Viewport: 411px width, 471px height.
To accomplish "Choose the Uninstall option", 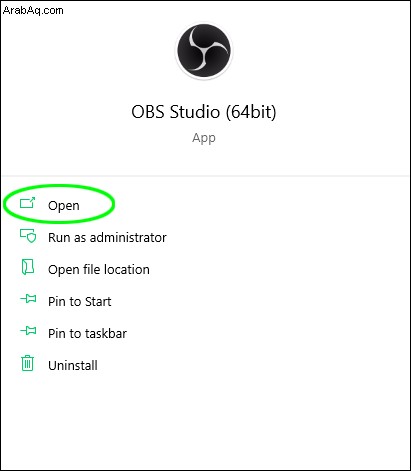I will [73, 366].
